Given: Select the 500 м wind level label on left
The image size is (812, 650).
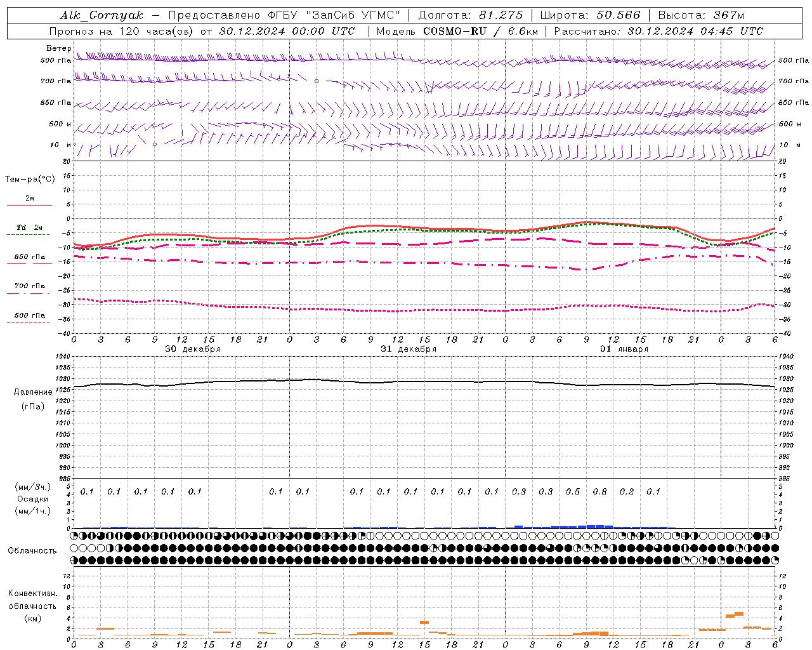Looking at the screenshot, I should click(x=60, y=124).
